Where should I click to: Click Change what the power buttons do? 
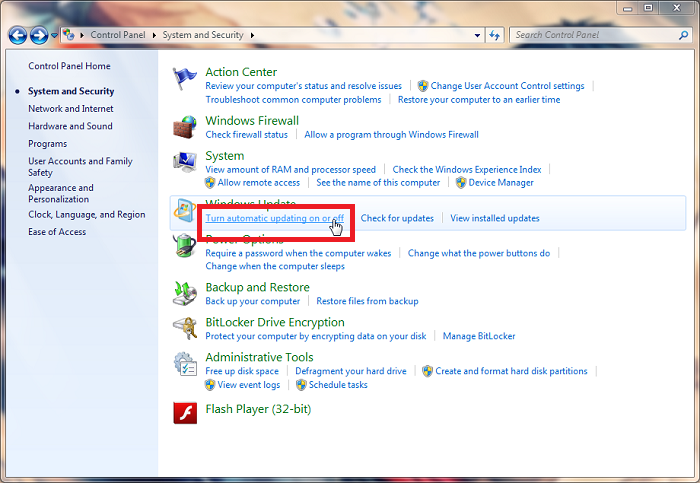(x=479, y=253)
